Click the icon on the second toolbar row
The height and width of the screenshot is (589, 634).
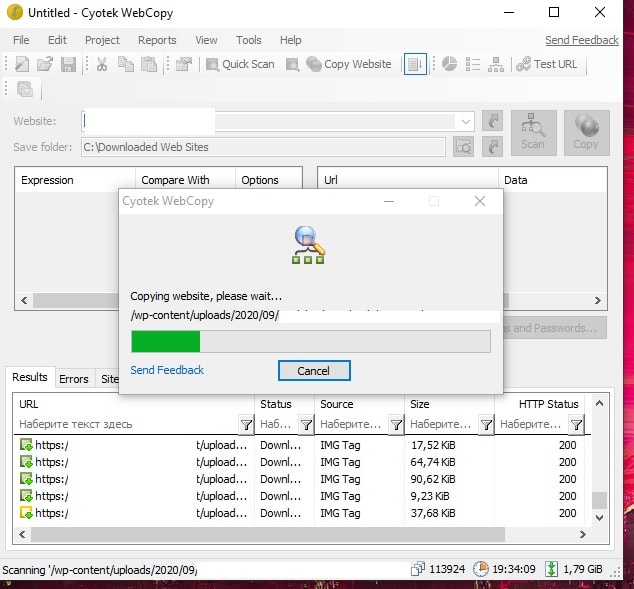pyautogui.click(x=25, y=89)
